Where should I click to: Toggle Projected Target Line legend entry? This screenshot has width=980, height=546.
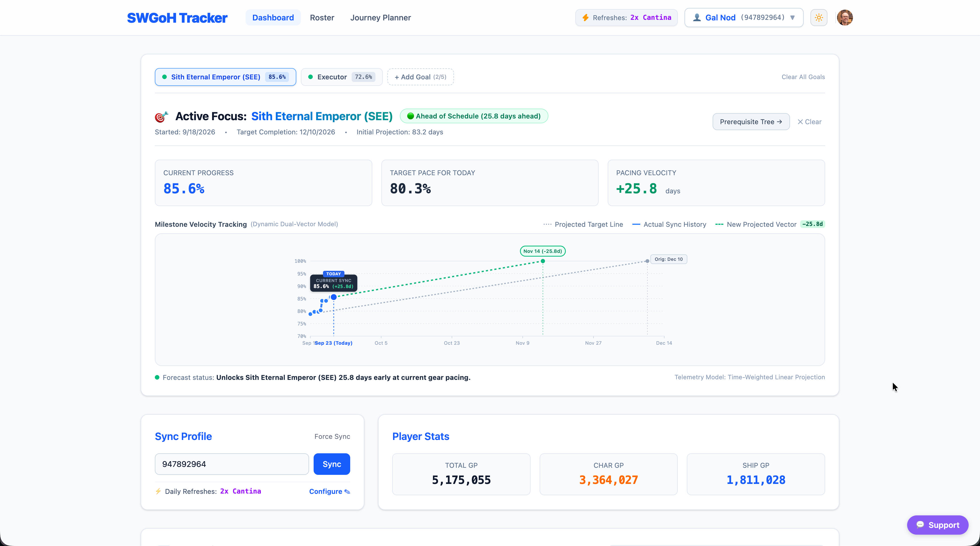[x=583, y=224]
